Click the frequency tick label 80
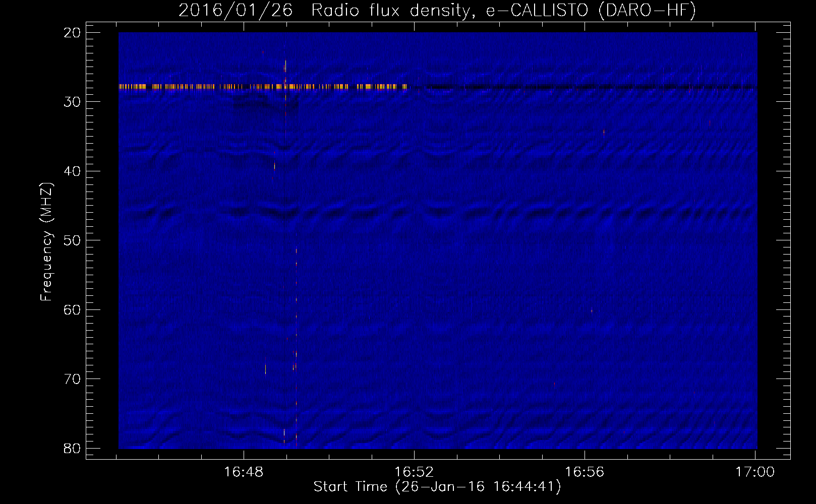The height and width of the screenshot is (504, 816). pyautogui.click(x=73, y=449)
